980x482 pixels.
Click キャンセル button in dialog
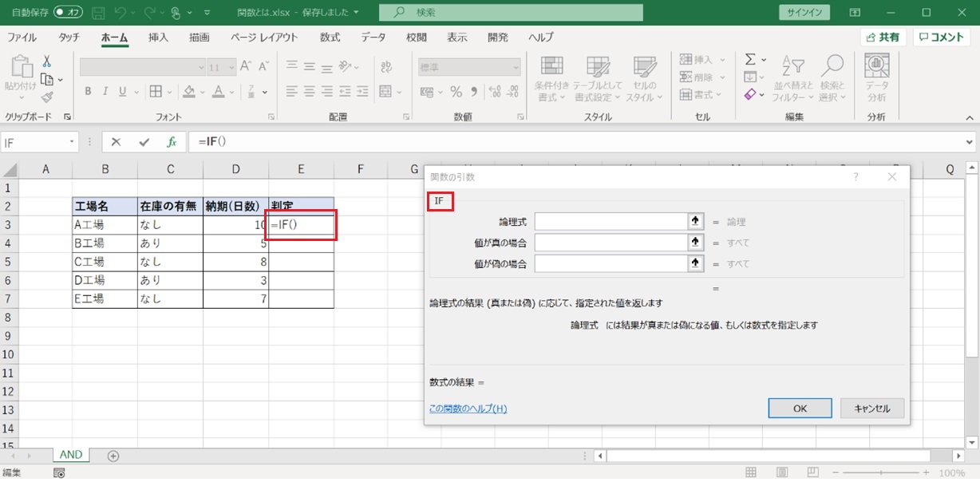871,408
